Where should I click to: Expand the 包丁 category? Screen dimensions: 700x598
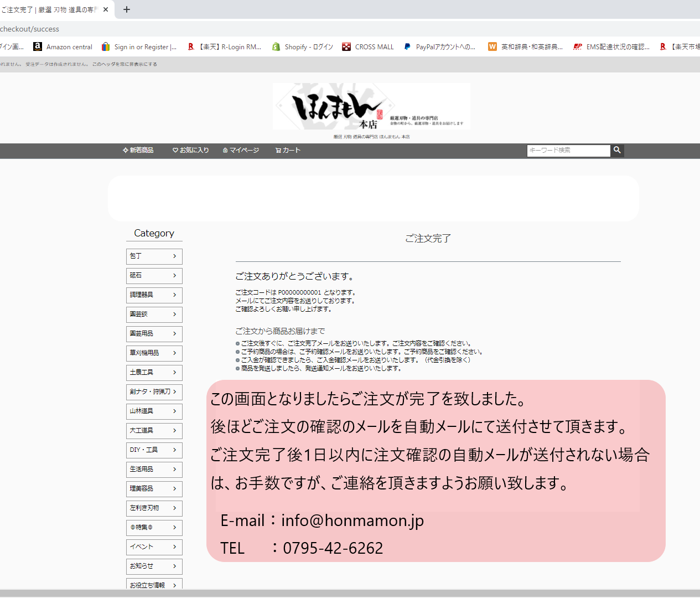pos(154,256)
